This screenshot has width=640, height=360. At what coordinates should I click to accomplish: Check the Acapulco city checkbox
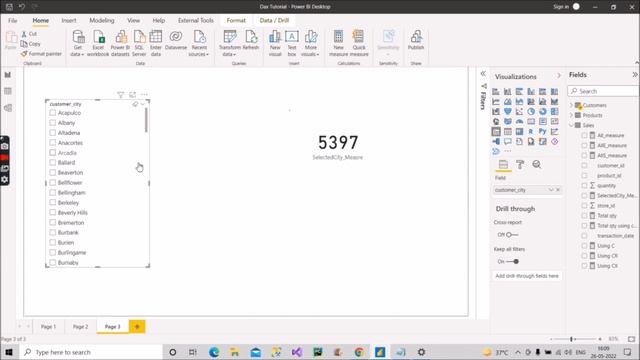tap(53, 113)
